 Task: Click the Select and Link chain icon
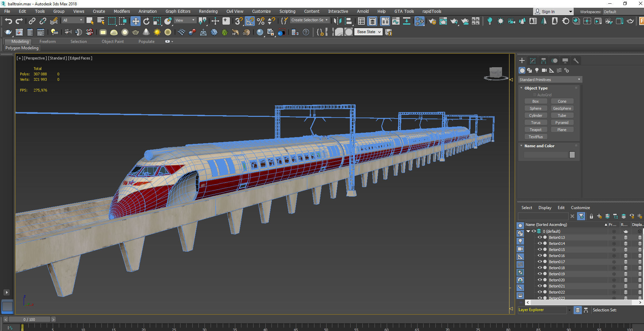pyautogui.click(x=32, y=21)
